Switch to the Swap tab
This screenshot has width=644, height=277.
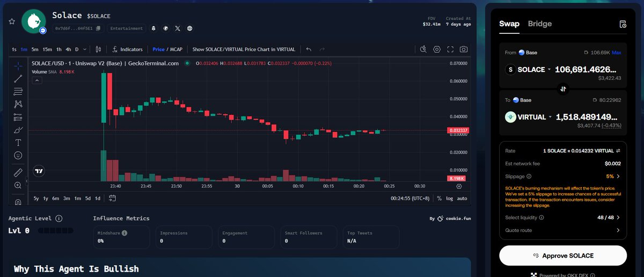coord(509,24)
